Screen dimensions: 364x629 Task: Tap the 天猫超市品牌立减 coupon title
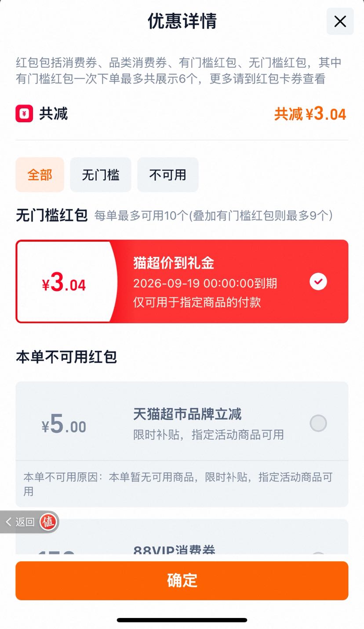pyautogui.click(x=187, y=414)
